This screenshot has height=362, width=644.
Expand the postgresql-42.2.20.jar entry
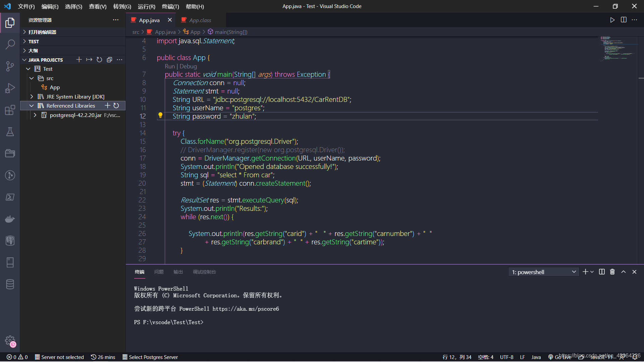point(35,115)
